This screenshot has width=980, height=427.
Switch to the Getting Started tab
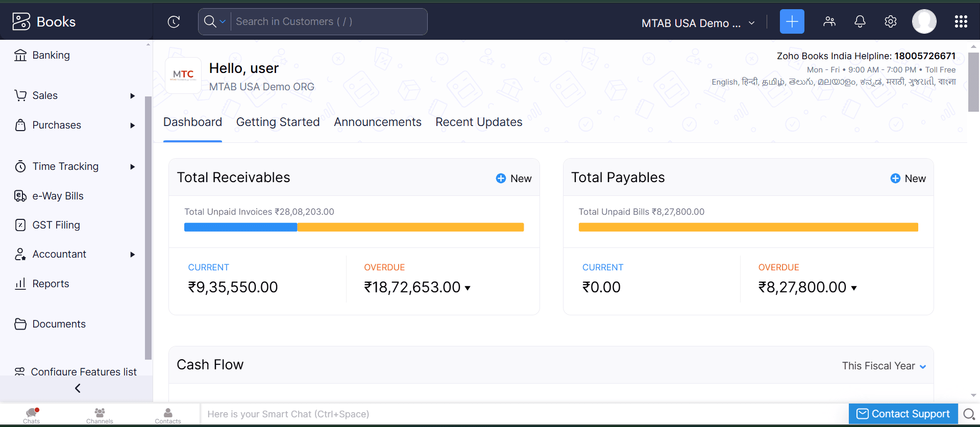278,122
